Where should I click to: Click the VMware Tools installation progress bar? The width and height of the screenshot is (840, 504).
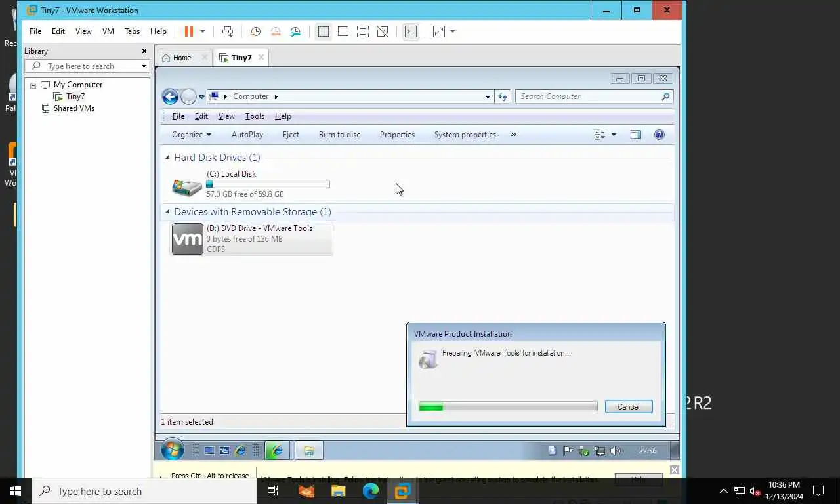tap(508, 407)
